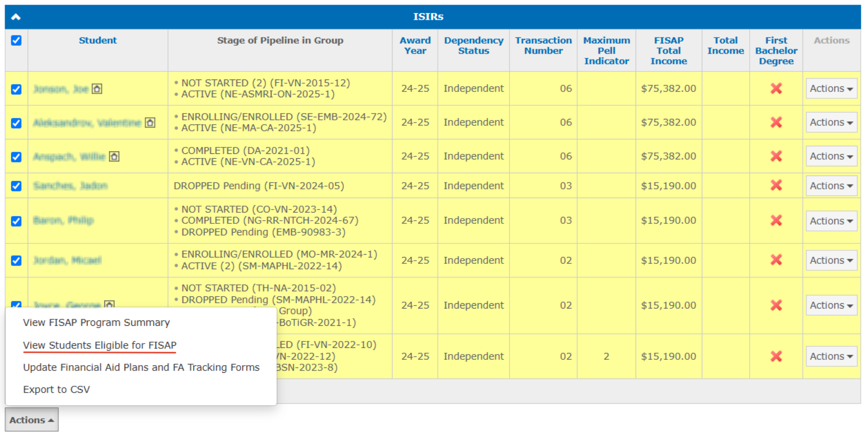The width and height of the screenshot is (868, 435).
Task: Uncheck the first student row checkbox
Action: 16,89
